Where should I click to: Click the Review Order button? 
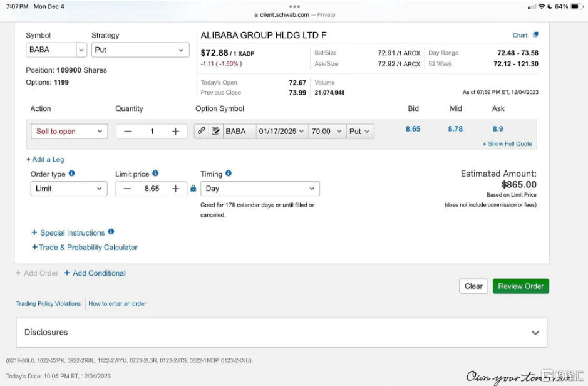[x=520, y=286]
